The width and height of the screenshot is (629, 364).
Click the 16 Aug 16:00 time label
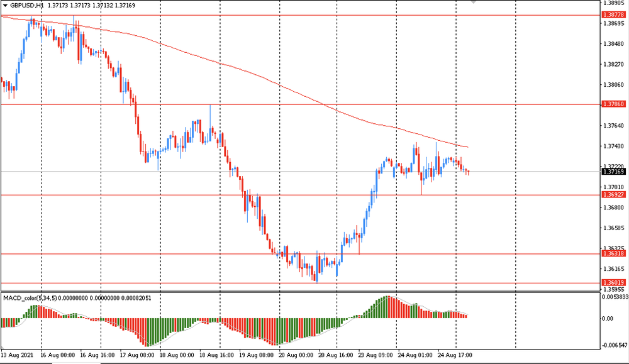(97, 355)
